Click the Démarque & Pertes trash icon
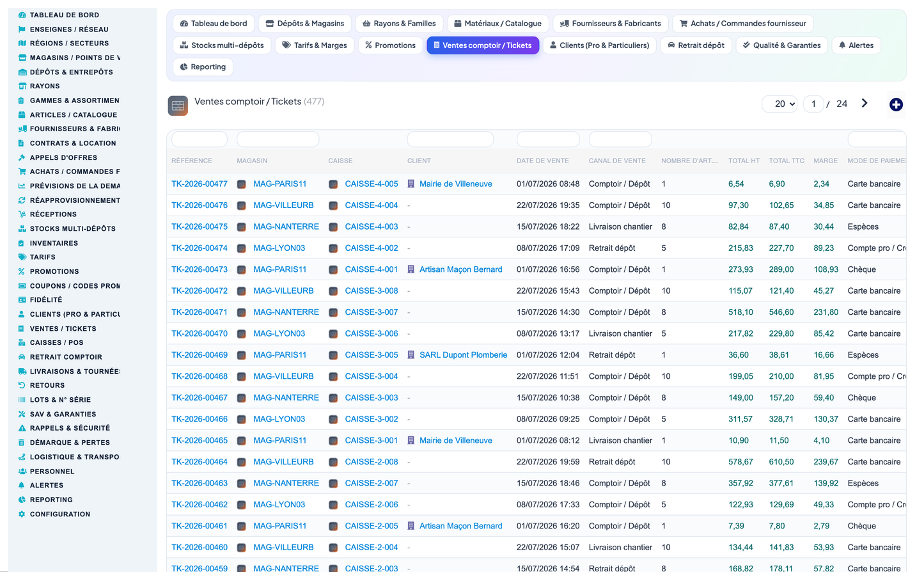The height and width of the screenshot is (572, 924). click(22, 443)
